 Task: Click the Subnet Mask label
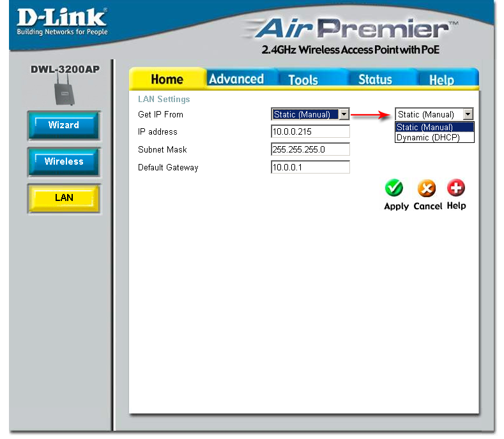click(162, 150)
